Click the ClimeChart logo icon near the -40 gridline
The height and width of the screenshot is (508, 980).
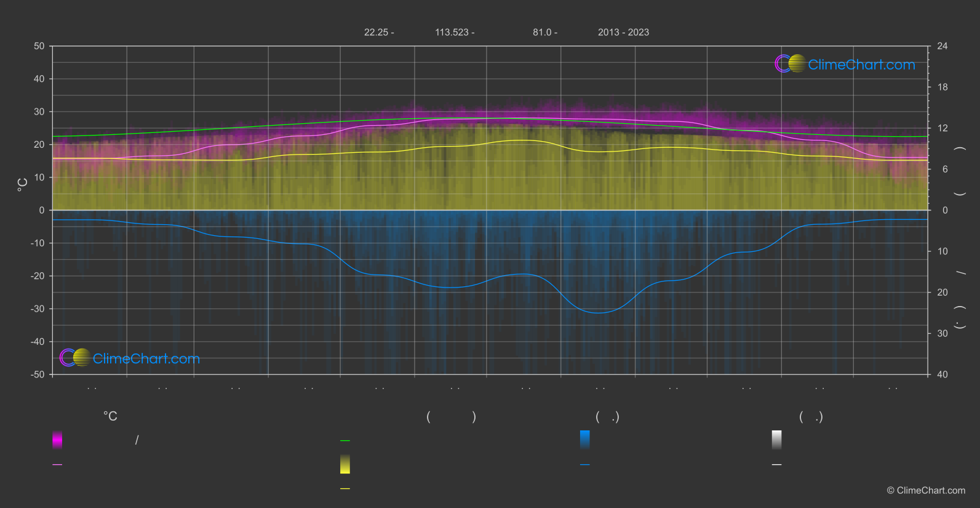point(75,358)
